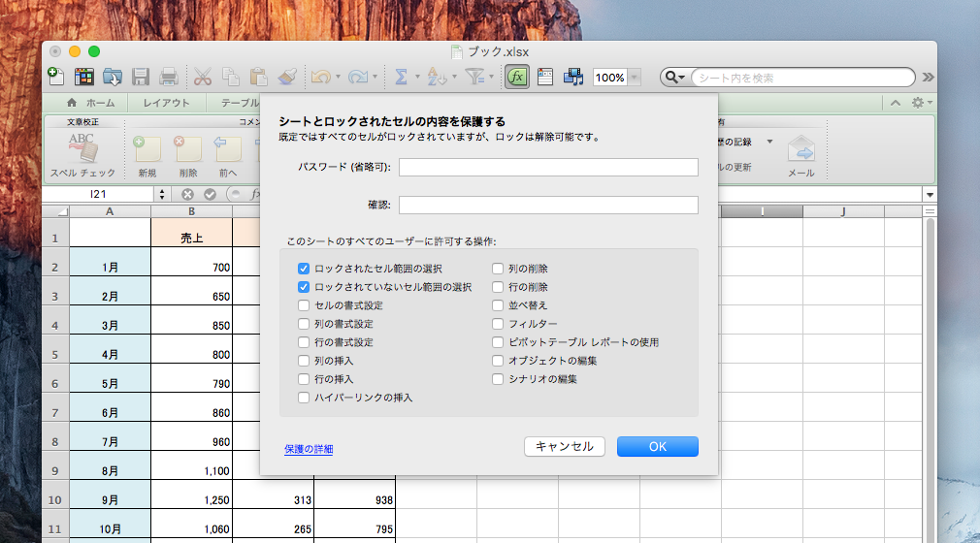The image size is (980, 543).
Task: Expand the formula bar dropdown arrow
Action: (930, 195)
